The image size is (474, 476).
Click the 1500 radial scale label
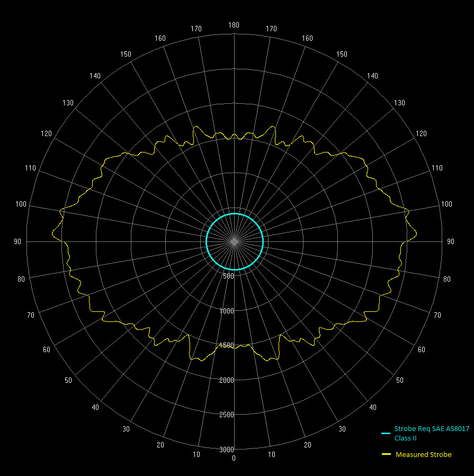(x=227, y=345)
